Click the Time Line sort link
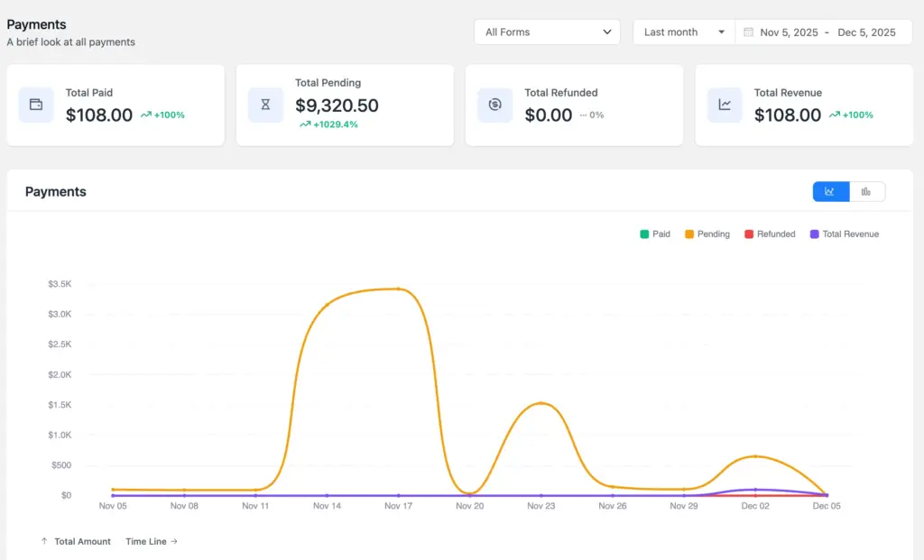The width and height of the screenshot is (924, 560). [146, 541]
